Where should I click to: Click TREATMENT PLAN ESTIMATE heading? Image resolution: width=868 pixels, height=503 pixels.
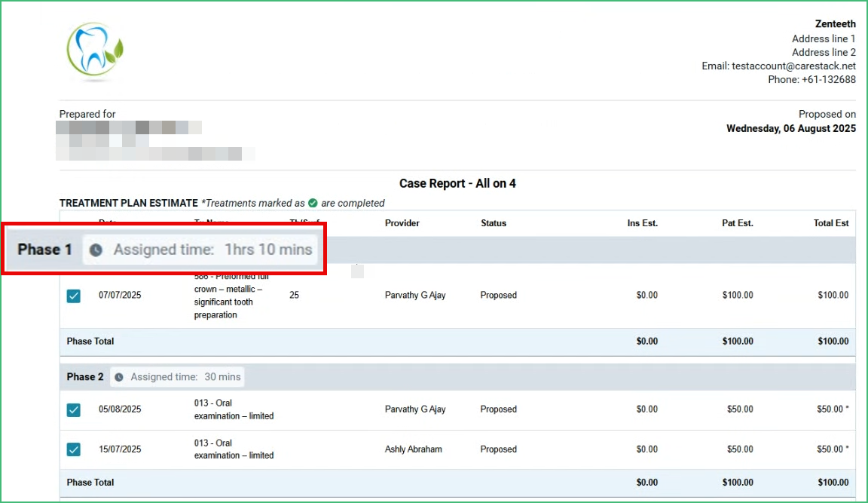coord(128,204)
